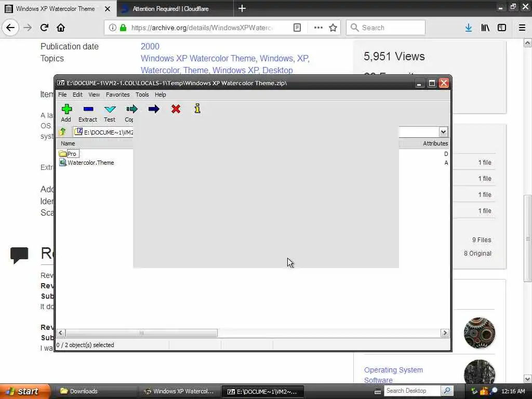Screen dimensions: 532x399
Task: Click the yellow Info icon
Action: tap(197, 108)
